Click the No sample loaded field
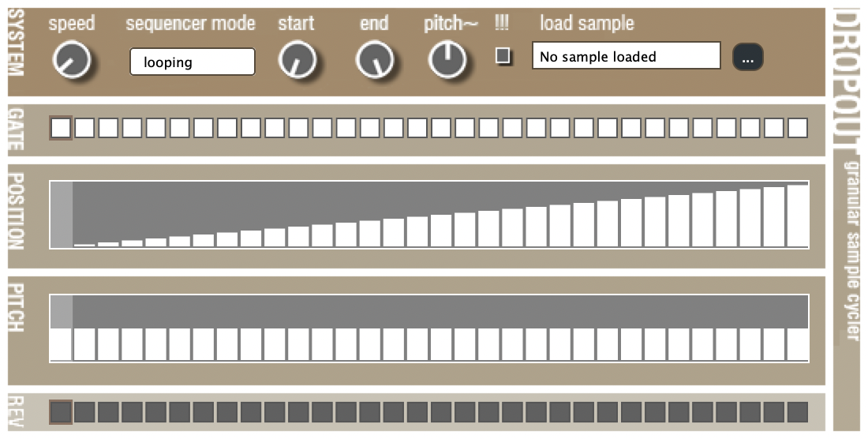The image size is (868, 439). (626, 56)
